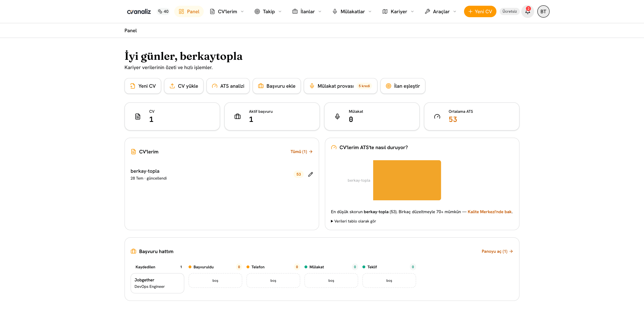The width and height of the screenshot is (644, 329).
Task: Click the orange Yeni CV button in header
Action: [x=480, y=11]
